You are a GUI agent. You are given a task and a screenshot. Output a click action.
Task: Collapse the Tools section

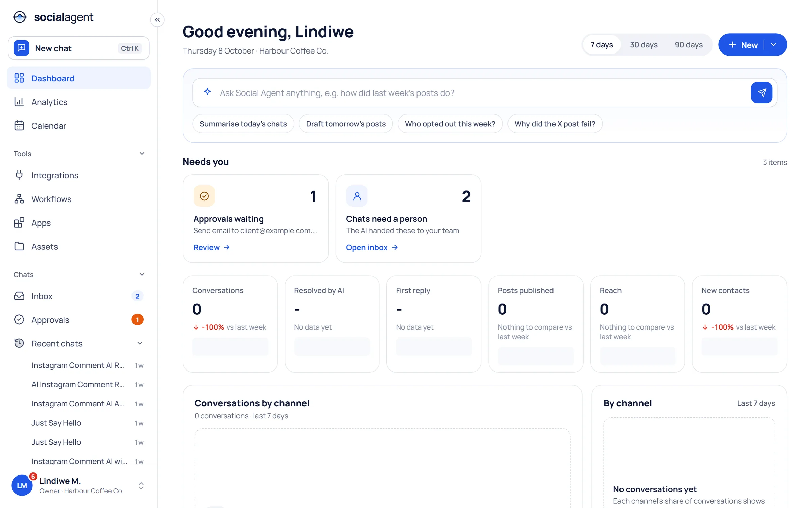point(142,153)
